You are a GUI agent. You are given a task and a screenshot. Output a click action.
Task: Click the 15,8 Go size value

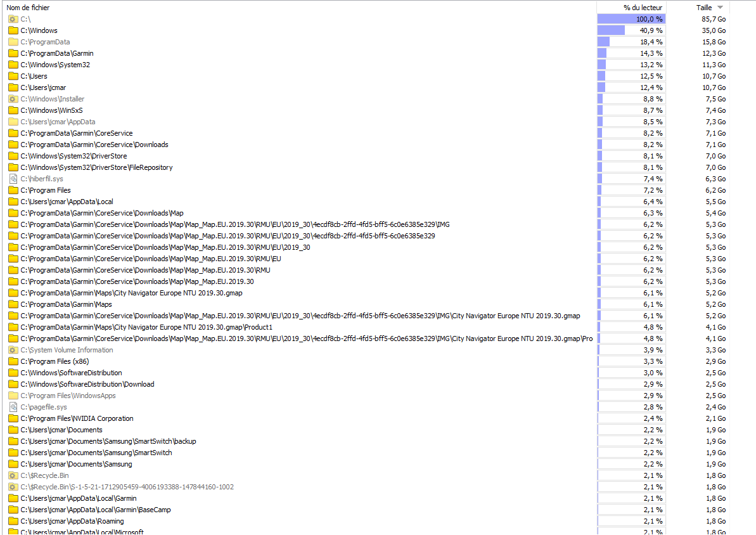tap(714, 42)
